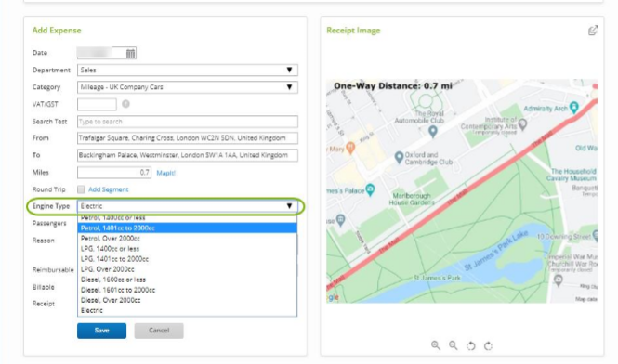Pick LPG, Over 2000cc engine type

point(187,269)
